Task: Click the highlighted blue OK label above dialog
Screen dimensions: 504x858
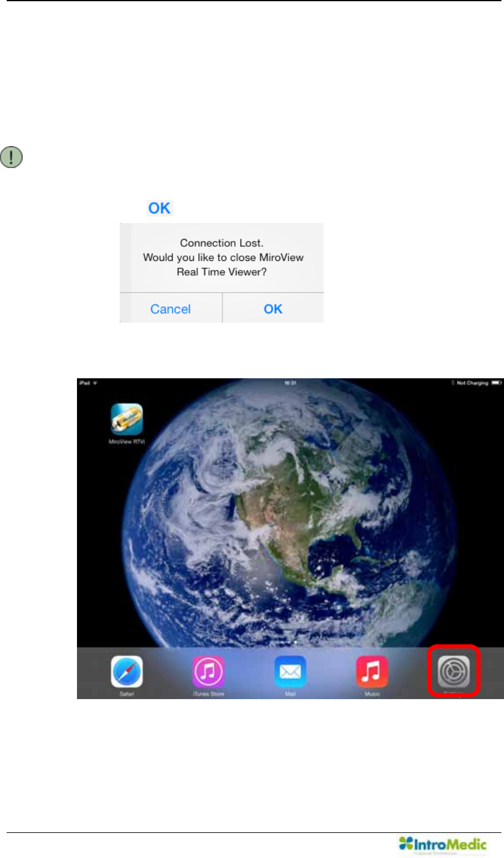Action: (159, 208)
